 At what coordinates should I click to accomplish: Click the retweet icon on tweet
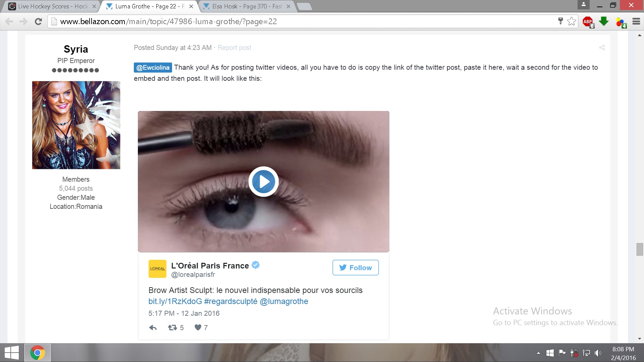point(172,327)
